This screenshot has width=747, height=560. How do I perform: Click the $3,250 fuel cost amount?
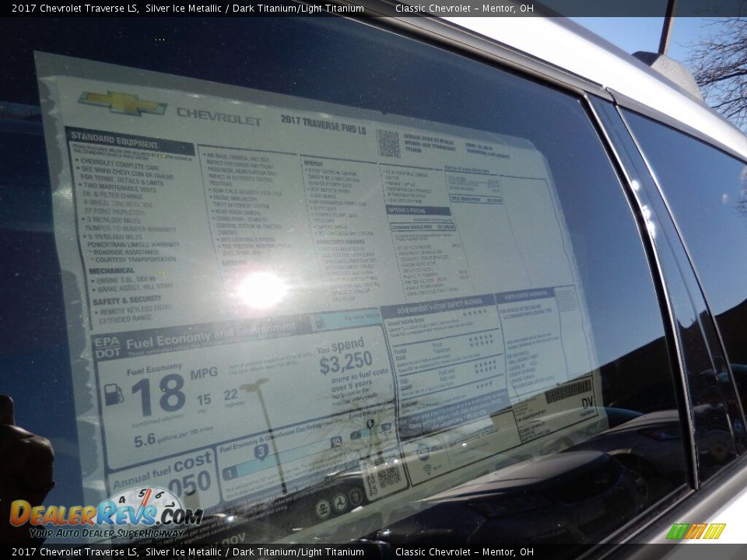345,362
